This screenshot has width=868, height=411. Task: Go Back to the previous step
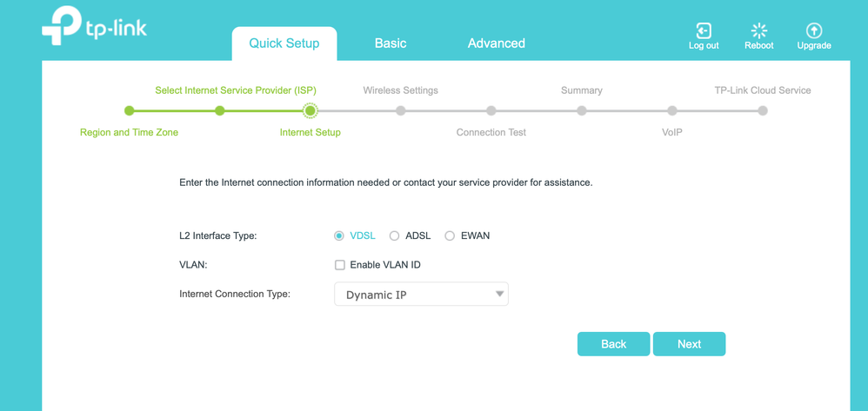tap(613, 344)
